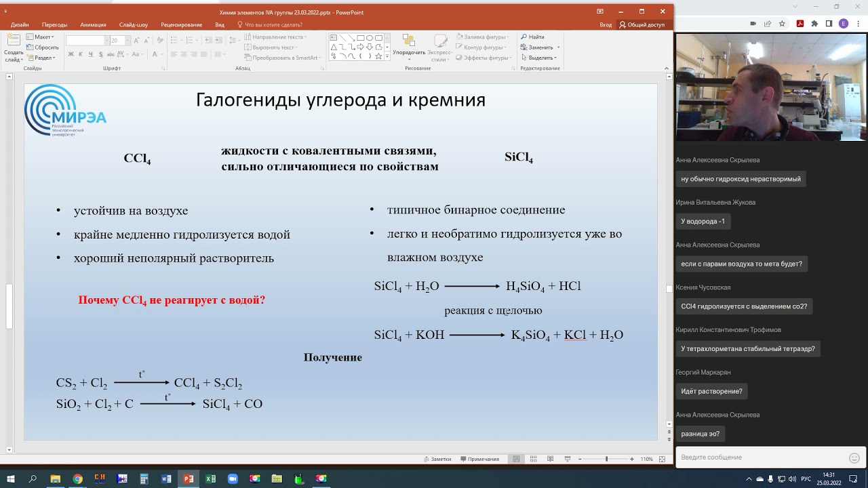The height and width of the screenshot is (488, 868).
Task: Choose the oval shape in shapes gallery
Action: point(370,37)
